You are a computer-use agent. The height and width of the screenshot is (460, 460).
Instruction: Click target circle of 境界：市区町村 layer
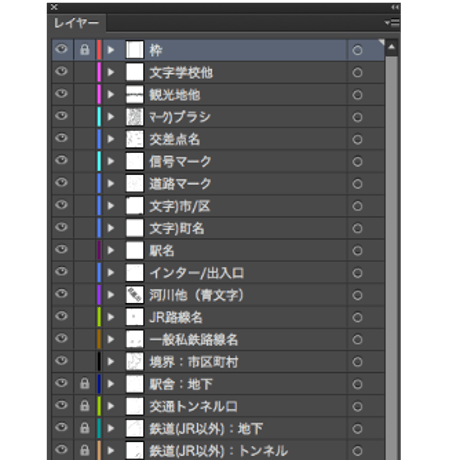pos(357,362)
